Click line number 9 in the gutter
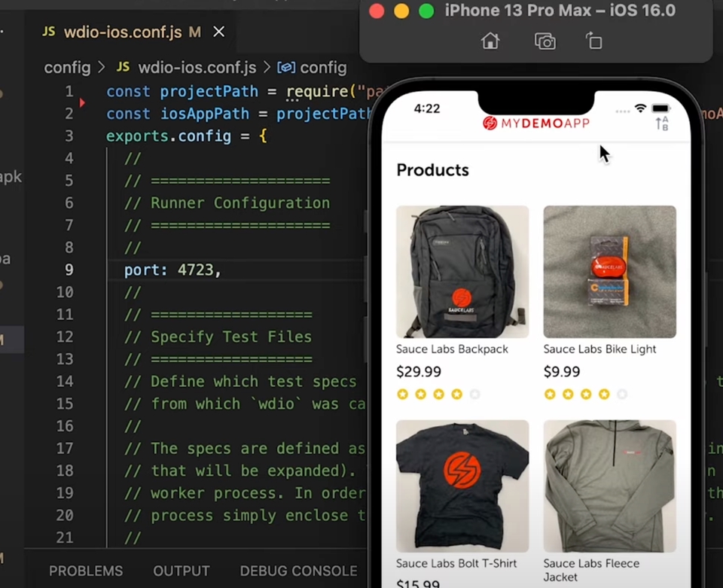The height and width of the screenshot is (588, 723). (x=69, y=270)
